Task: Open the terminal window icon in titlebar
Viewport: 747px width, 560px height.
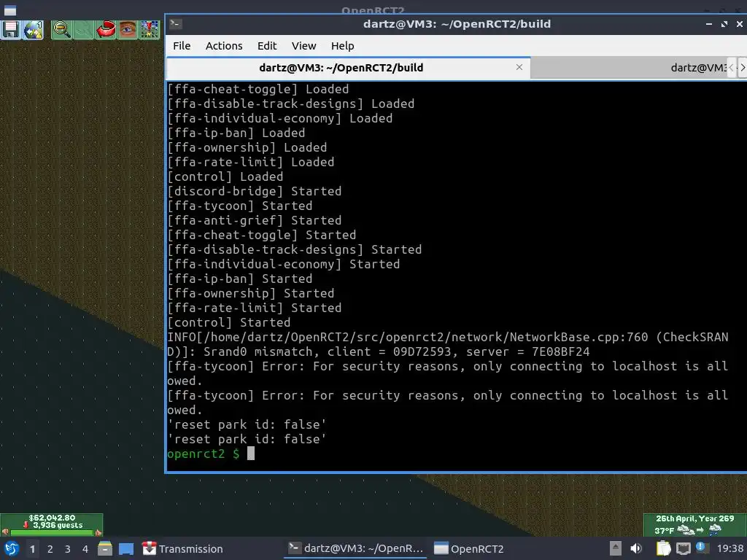Action: pyautogui.click(x=175, y=24)
